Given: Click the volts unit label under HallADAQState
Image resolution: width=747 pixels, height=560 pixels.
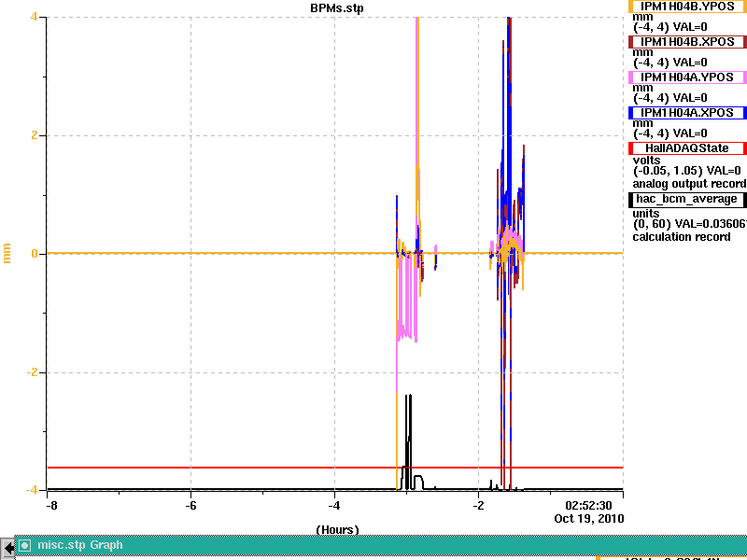Looking at the screenshot, I should [x=646, y=160].
